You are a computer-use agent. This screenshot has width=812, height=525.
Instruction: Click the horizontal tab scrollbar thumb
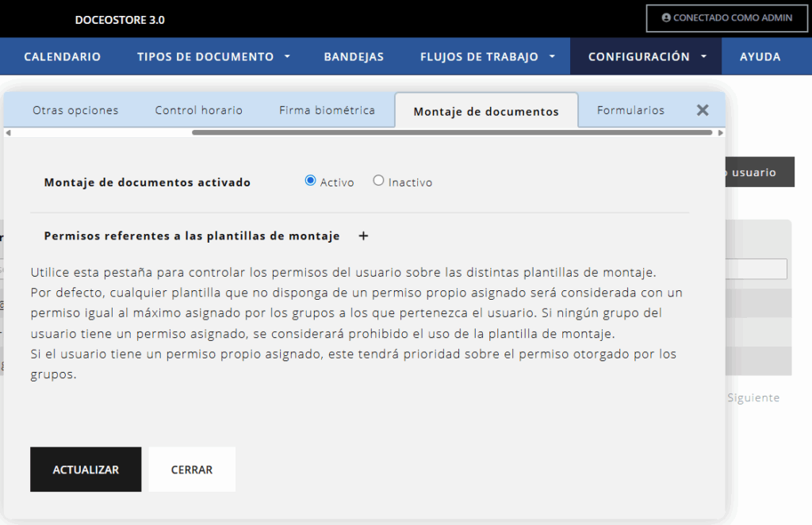click(x=452, y=132)
